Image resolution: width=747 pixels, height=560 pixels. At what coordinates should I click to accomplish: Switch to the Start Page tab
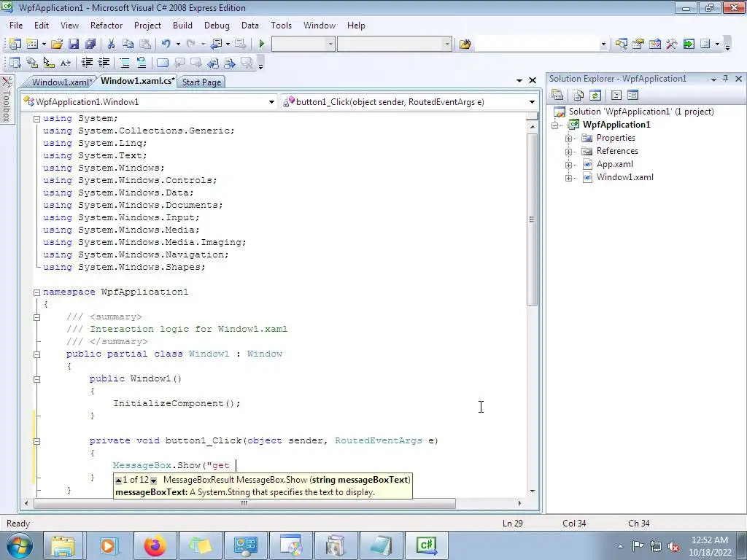point(201,82)
